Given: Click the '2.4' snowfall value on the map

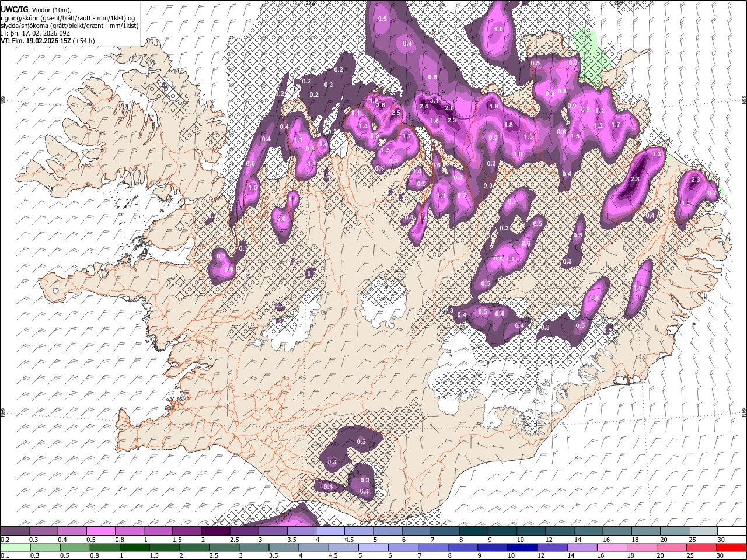Looking at the screenshot, I should (424, 106).
